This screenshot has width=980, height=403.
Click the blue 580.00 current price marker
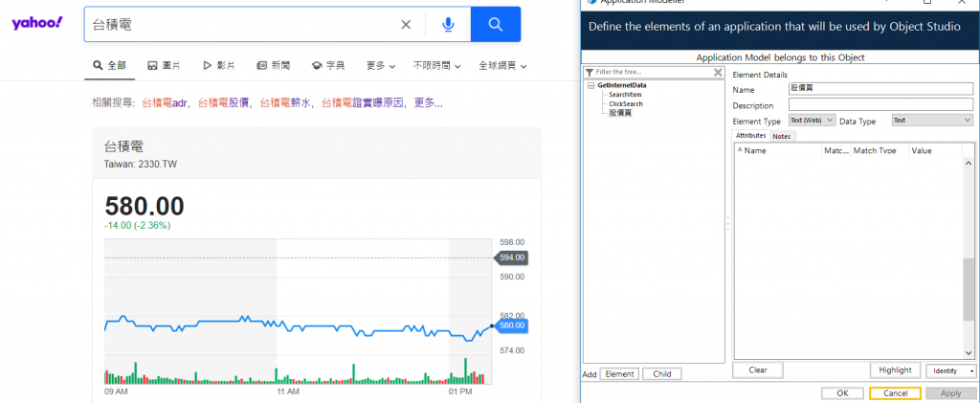pyautogui.click(x=511, y=325)
